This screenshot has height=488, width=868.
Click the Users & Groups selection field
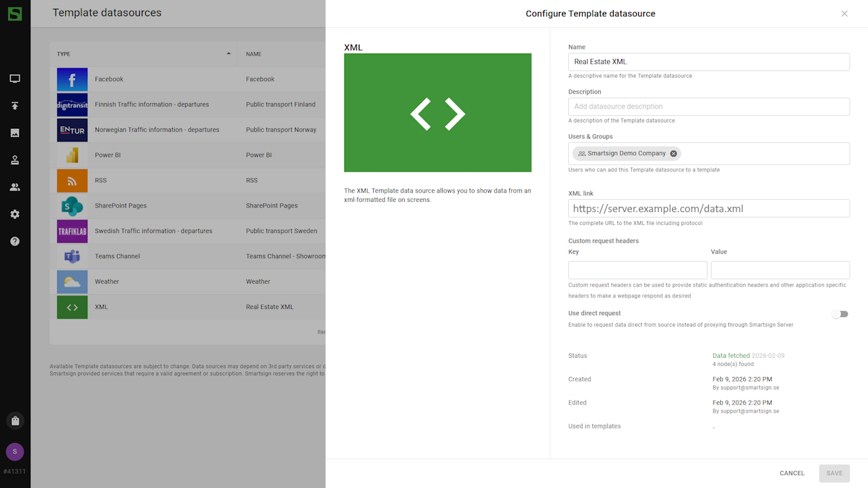click(759, 154)
